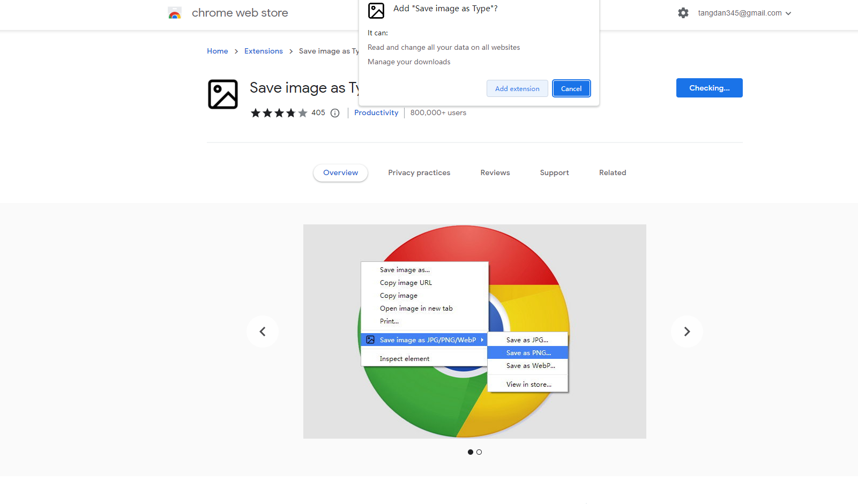Click the blue Checking... button
Image resolution: width=858 pixels, height=504 pixels.
(710, 88)
